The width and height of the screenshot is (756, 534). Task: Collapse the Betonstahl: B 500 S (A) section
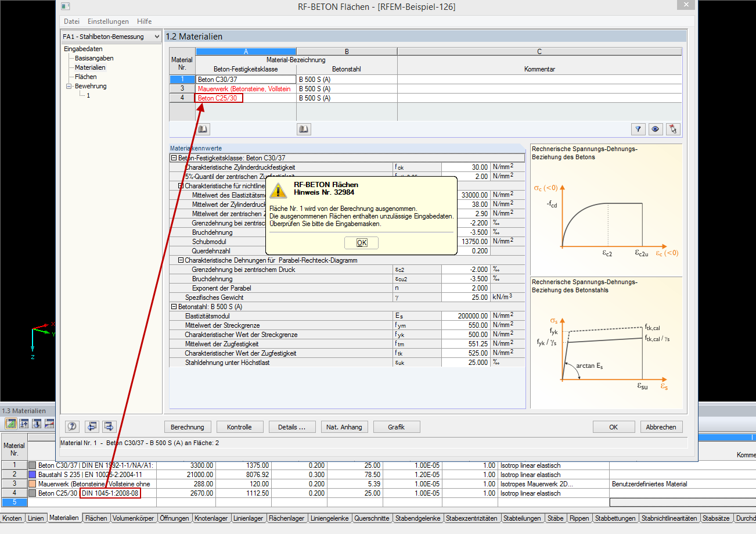(x=173, y=306)
